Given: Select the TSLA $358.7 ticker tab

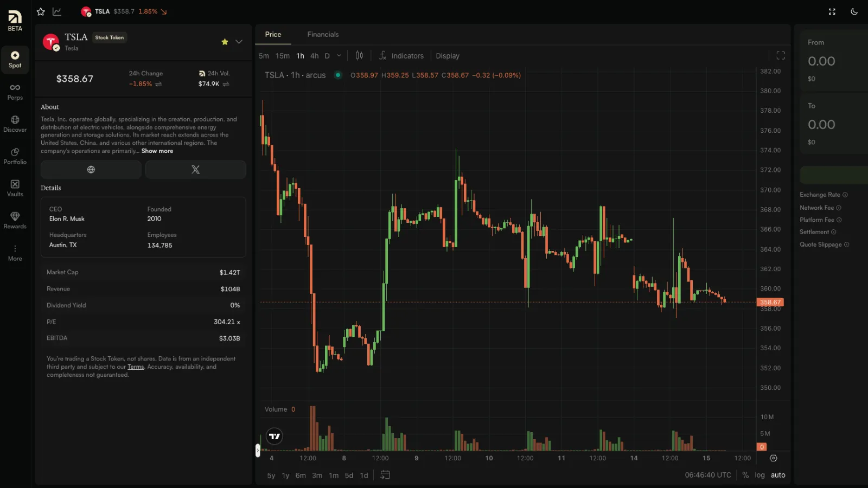Looking at the screenshot, I should tap(124, 11).
